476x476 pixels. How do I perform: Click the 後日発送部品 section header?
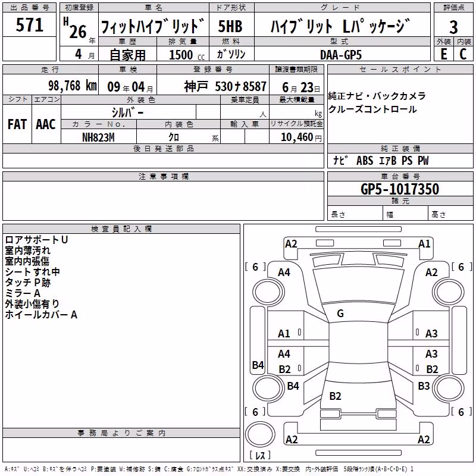(x=163, y=148)
